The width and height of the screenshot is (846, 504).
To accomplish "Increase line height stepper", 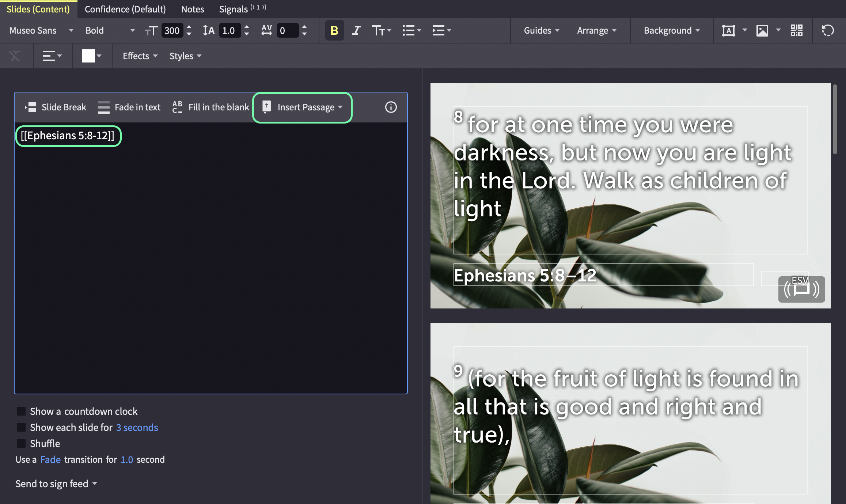I will [247, 27].
